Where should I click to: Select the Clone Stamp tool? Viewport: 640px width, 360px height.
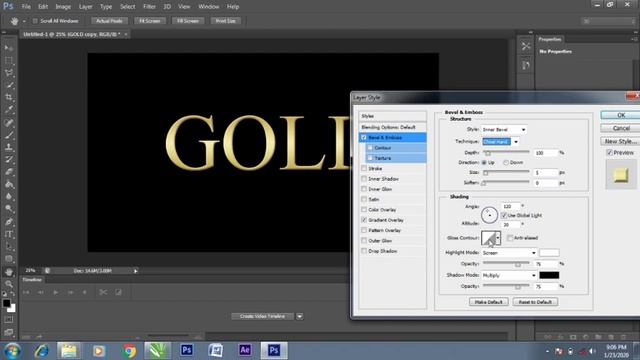(9, 147)
